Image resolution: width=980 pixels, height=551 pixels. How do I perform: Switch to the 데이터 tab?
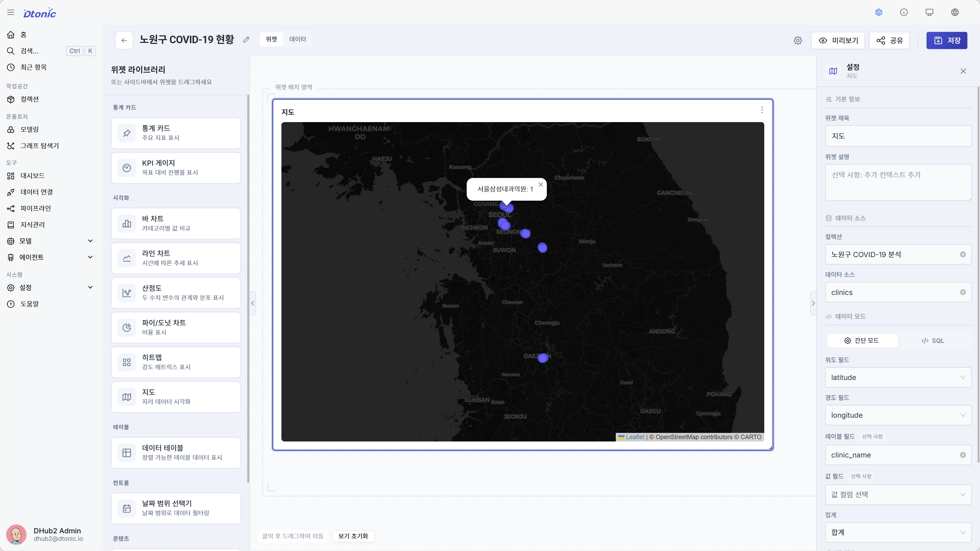tap(297, 39)
